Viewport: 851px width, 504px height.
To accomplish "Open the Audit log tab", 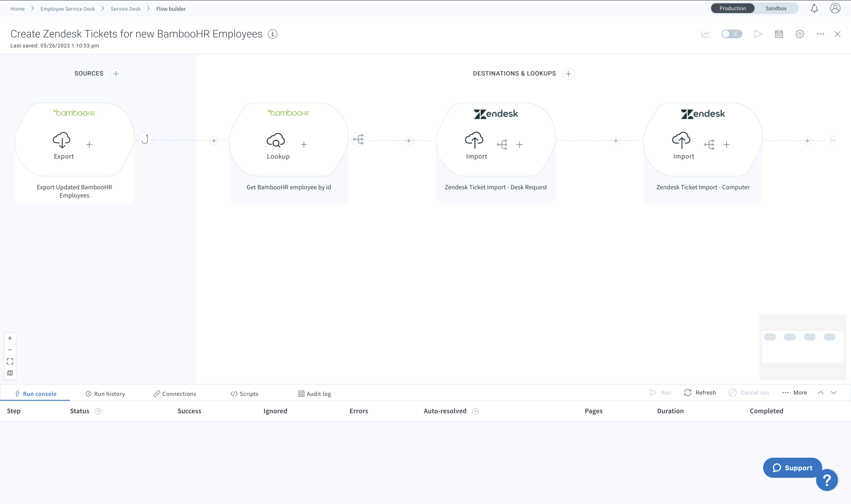I will point(314,394).
